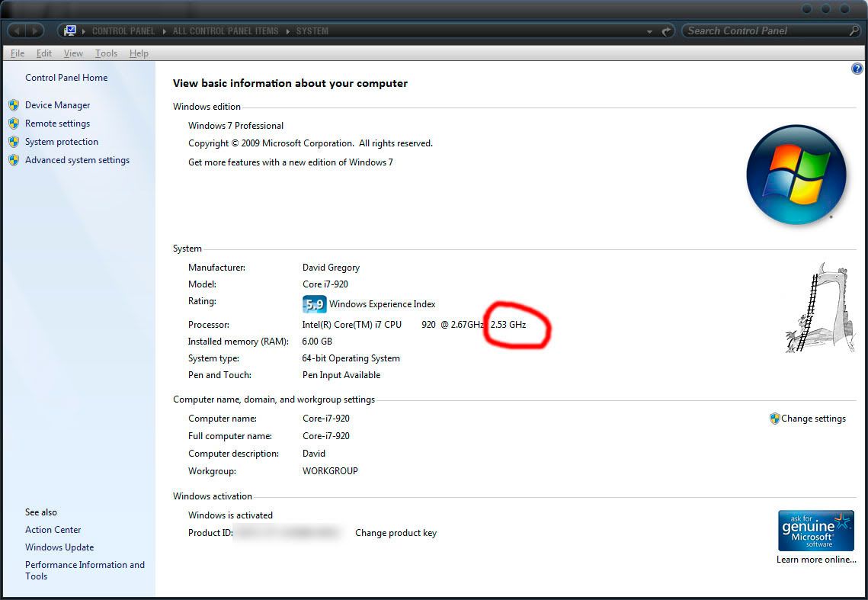Open help via blue question mark icon

coord(857,69)
